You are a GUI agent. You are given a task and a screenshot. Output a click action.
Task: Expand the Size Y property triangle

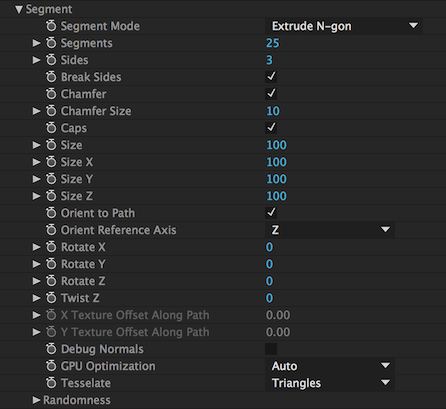pos(36,179)
